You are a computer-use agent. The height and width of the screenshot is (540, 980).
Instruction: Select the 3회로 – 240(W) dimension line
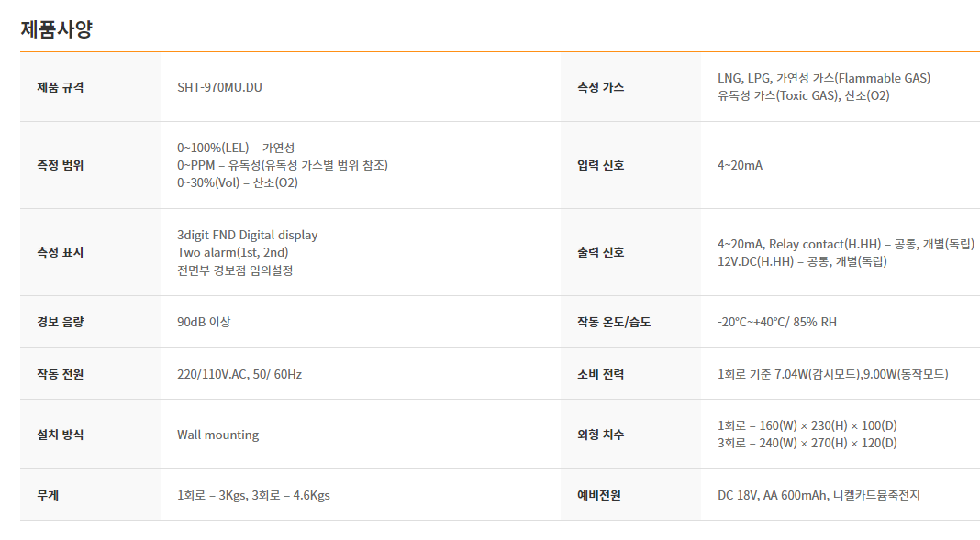(x=807, y=443)
